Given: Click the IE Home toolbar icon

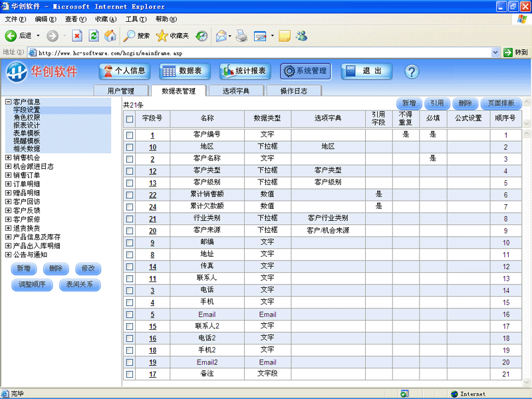Looking at the screenshot, I should [110, 35].
